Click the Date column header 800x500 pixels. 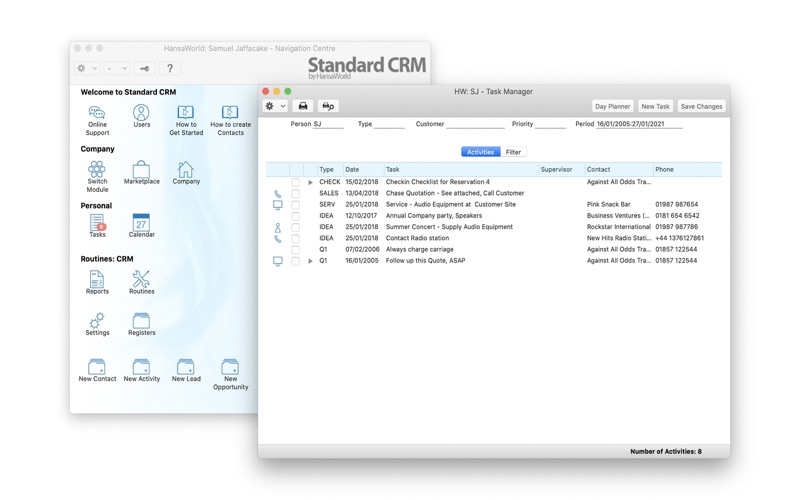[363, 169]
